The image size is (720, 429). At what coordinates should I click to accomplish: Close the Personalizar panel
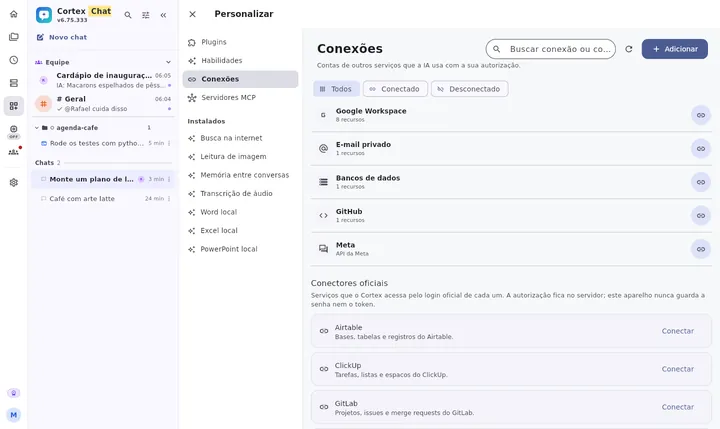[192, 14]
